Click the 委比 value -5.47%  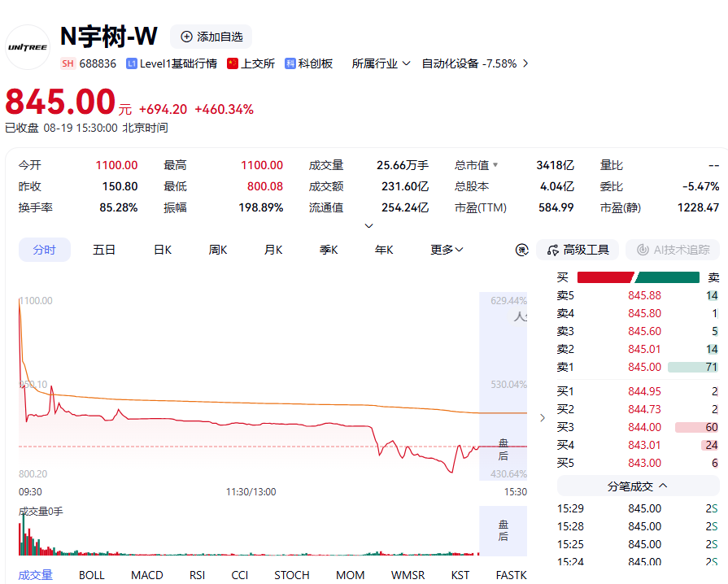(x=700, y=186)
